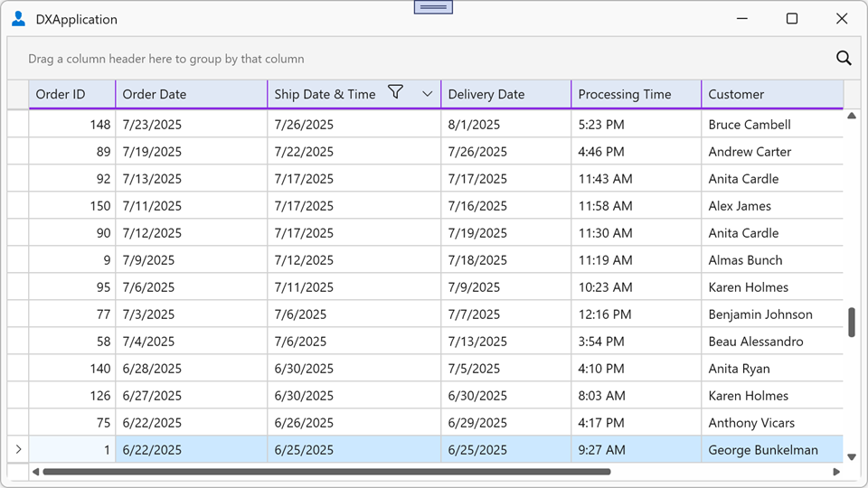Click the filter funnel in Ship Date & Time header
Screen dimensions: 868x488
click(x=395, y=92)
